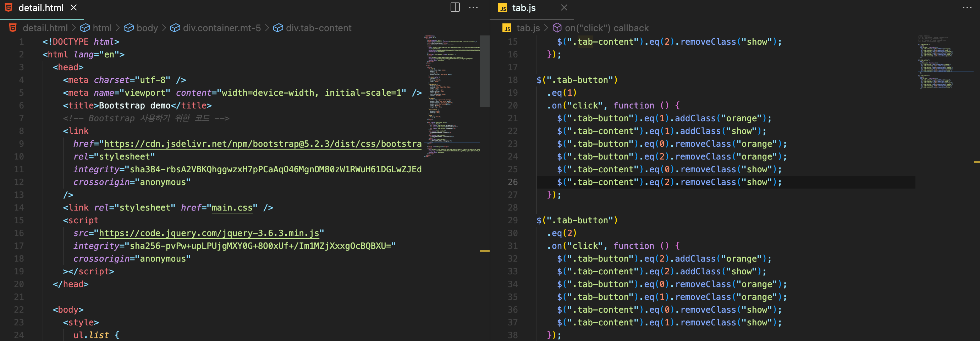Click $(".tab-button") on line 29
This screenshot has height=341, width=980.
(x=577, y=220)
